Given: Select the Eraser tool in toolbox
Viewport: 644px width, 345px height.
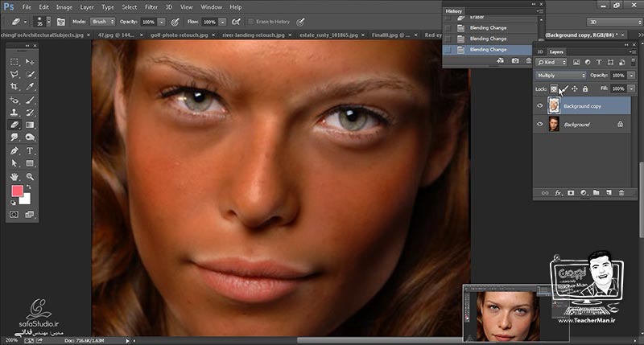Looking at the screenshot, I should pyautogui.click(x=14, y=125).
